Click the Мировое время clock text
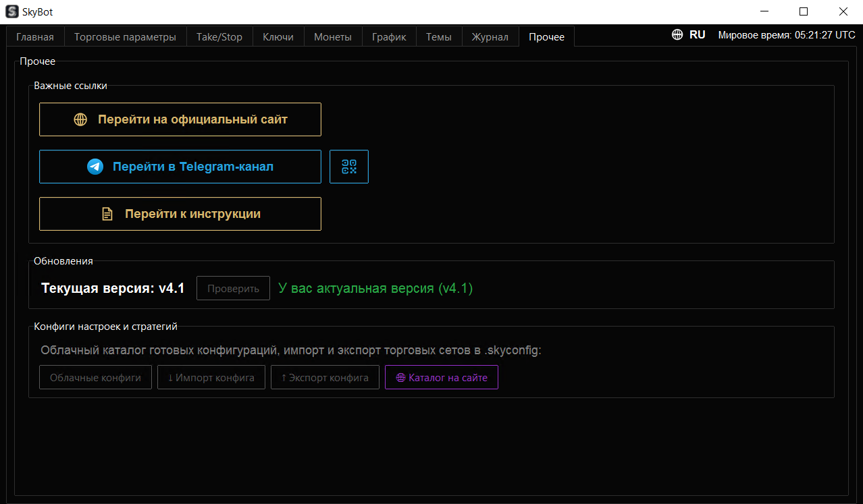Viewport: 863px width, 504px height. (787, 35)
